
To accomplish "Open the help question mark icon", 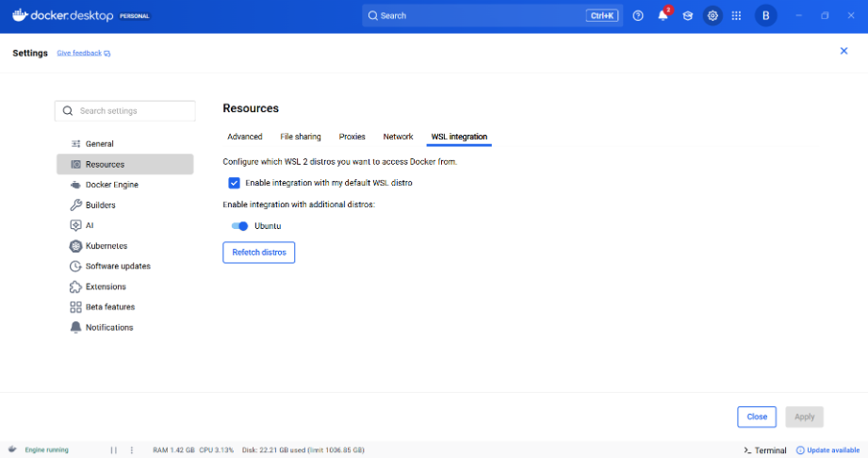I will click(638, 15).
